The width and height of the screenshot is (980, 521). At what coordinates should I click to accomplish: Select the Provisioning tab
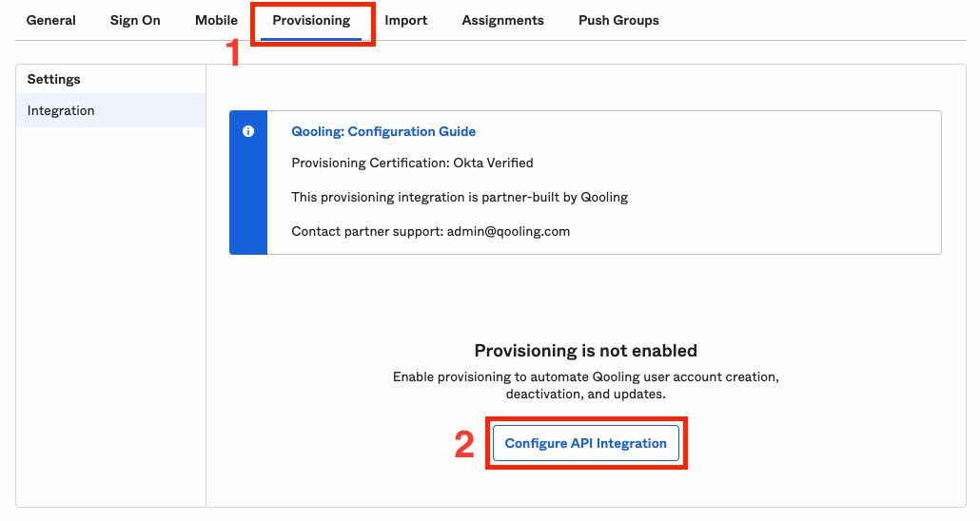pos(311,20)
